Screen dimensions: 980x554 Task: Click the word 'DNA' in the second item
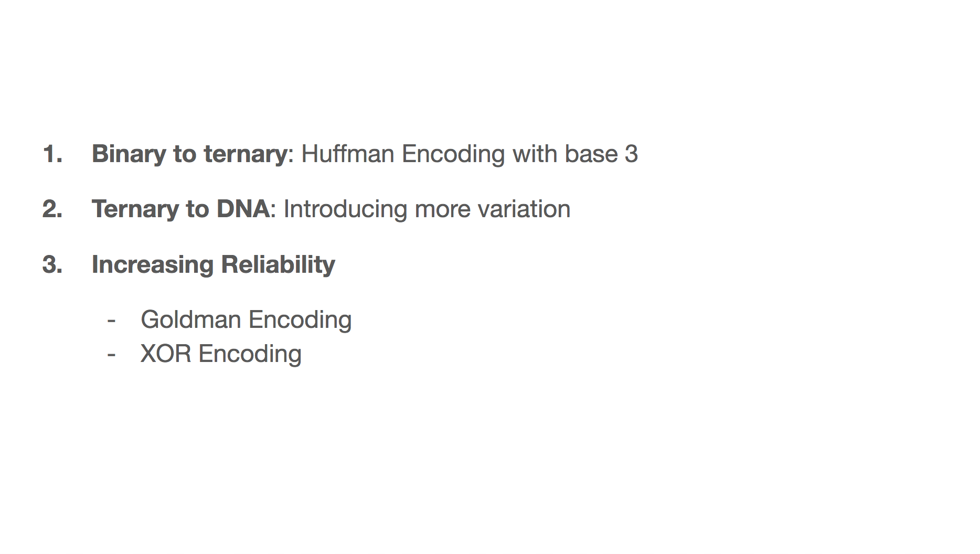click(x=243, y=209)
